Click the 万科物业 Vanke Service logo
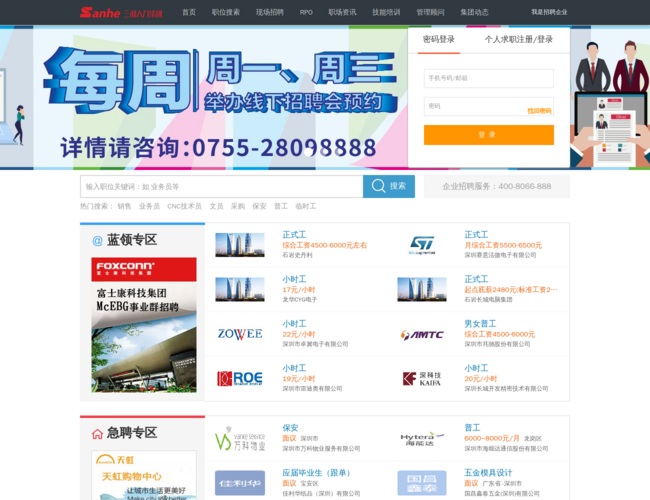 pos(240,439)
